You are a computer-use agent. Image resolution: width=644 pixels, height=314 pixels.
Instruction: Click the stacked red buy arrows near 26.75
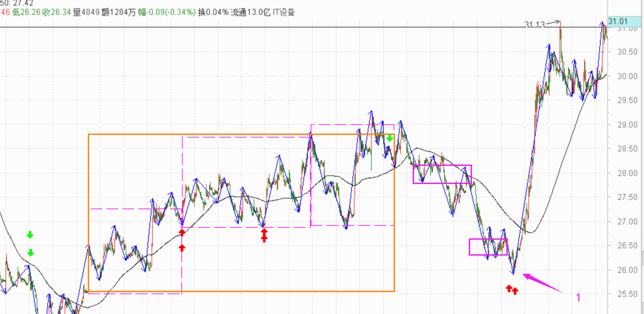click(x=264, y=236)
